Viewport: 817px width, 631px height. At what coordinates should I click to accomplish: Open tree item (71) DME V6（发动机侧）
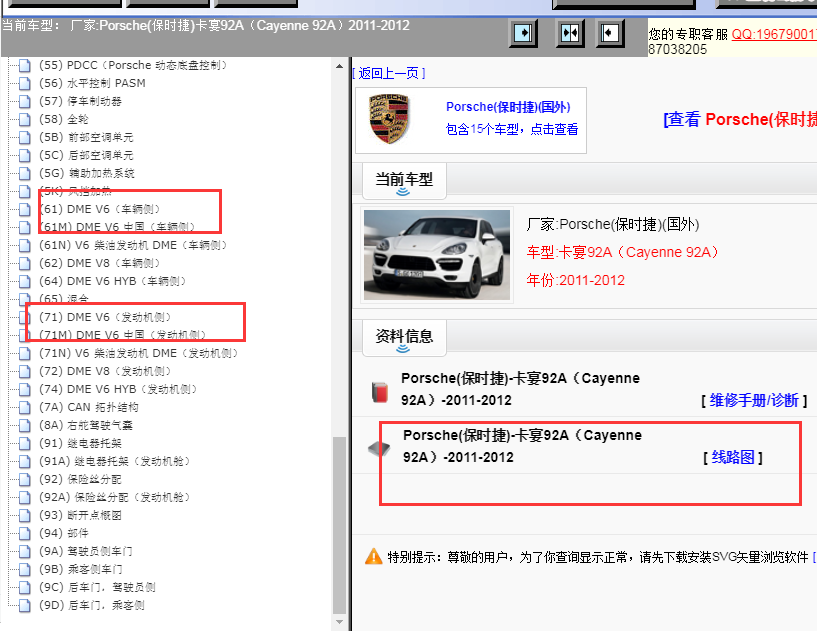(105, 317)
